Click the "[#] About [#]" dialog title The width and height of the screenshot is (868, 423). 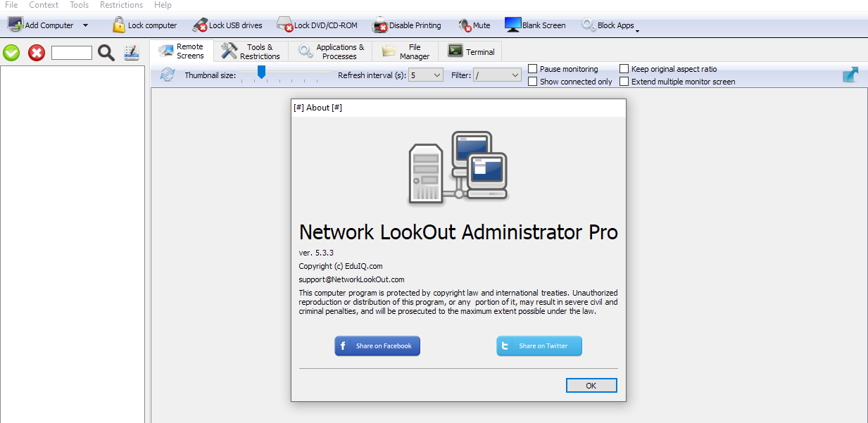click(317, 108)
